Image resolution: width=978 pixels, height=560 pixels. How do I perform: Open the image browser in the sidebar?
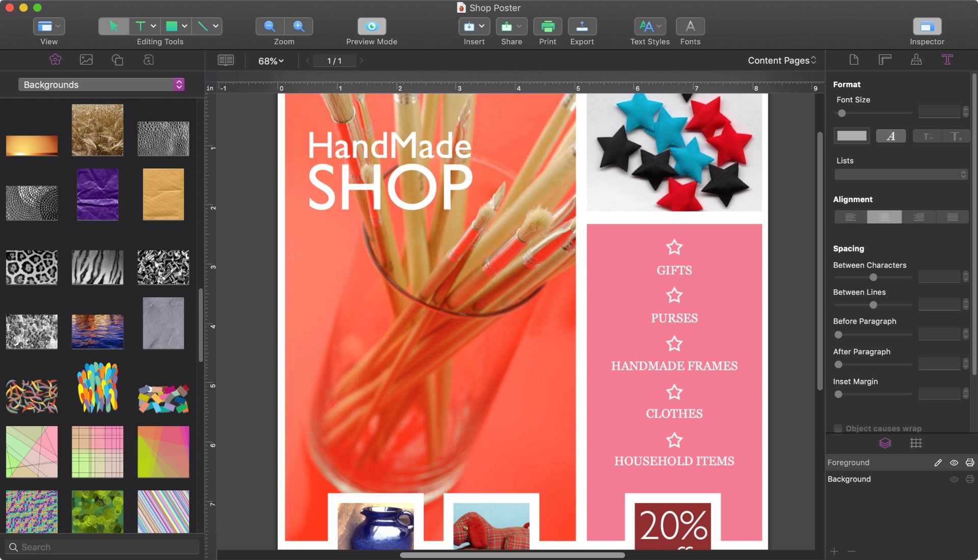86,60
